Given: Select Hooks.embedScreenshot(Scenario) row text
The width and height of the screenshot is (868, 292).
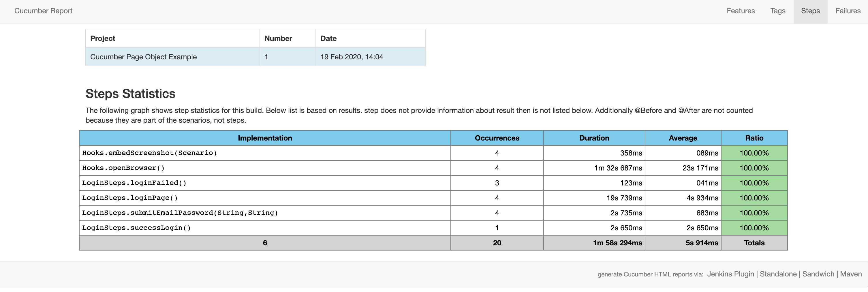Looking at the screenshot, I should pyautogui.click(x=149, y=153).
